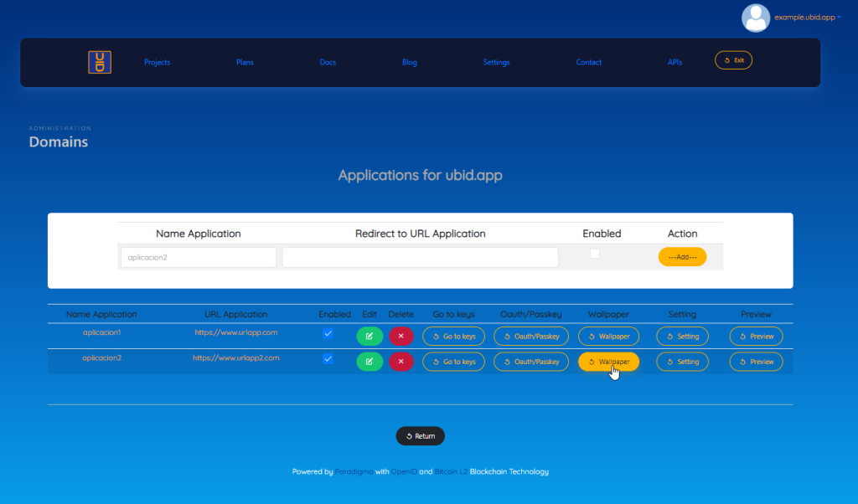Uncheck Enabled for aplicacion2
The width and height of the screenshot is (858, 504).
coord(328,358)
